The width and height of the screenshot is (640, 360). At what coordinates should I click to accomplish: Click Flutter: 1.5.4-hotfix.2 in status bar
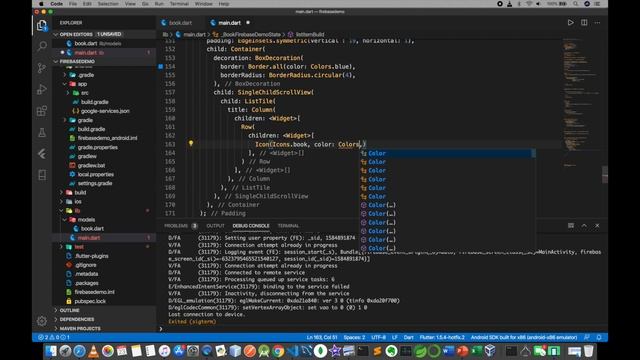[442, 338]
